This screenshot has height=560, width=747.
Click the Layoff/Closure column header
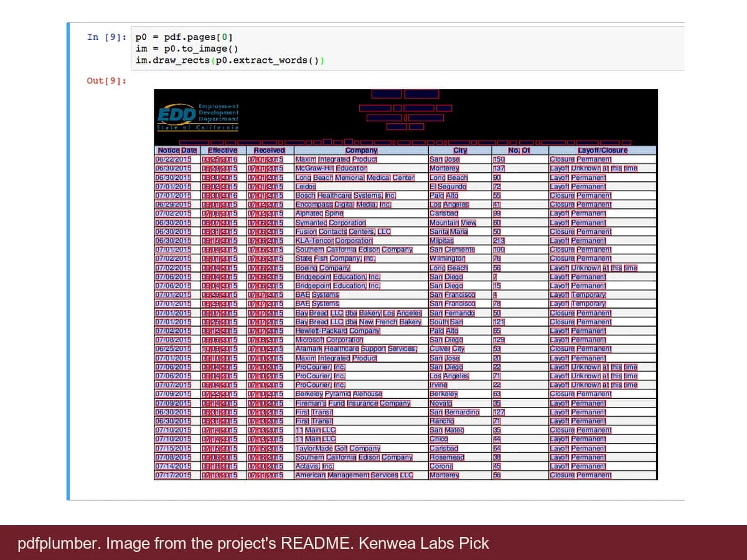pyautogui.click(x=603, y=150)
